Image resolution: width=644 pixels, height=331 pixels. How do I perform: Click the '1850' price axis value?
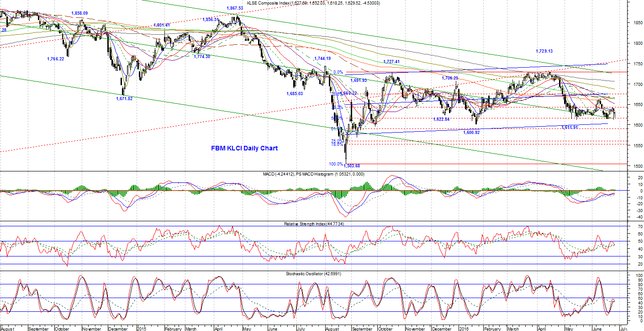pyautogui.click(x=638, y=22)
